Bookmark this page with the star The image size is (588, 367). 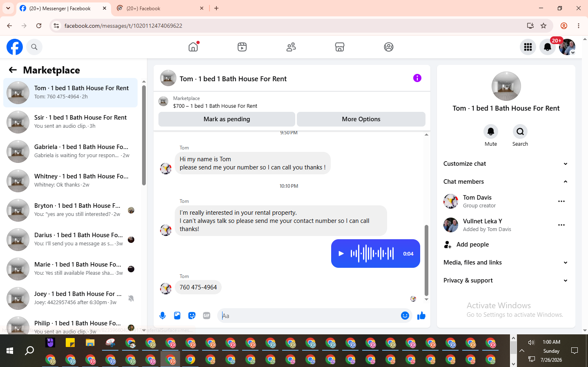click(x=543, y=26)
